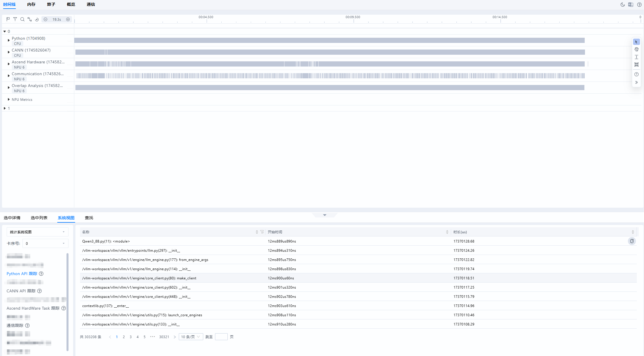644x356 pixels.
Task: Click help icon next to 通信跟踪
Action: [x=27, y=325]
